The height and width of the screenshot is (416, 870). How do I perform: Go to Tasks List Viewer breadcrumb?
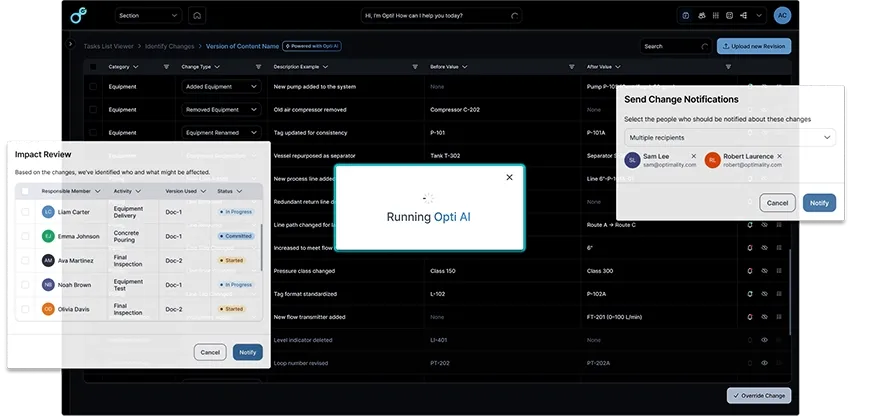click(x=109, y=46)
